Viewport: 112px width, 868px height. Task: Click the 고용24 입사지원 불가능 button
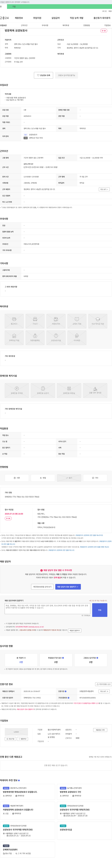[67, 75]
